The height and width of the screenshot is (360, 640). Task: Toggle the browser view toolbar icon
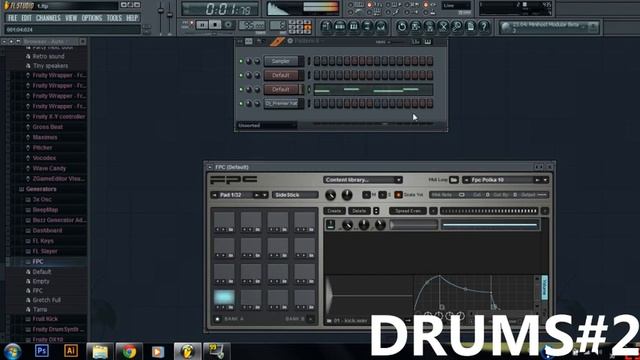click(x=367, y=27)
